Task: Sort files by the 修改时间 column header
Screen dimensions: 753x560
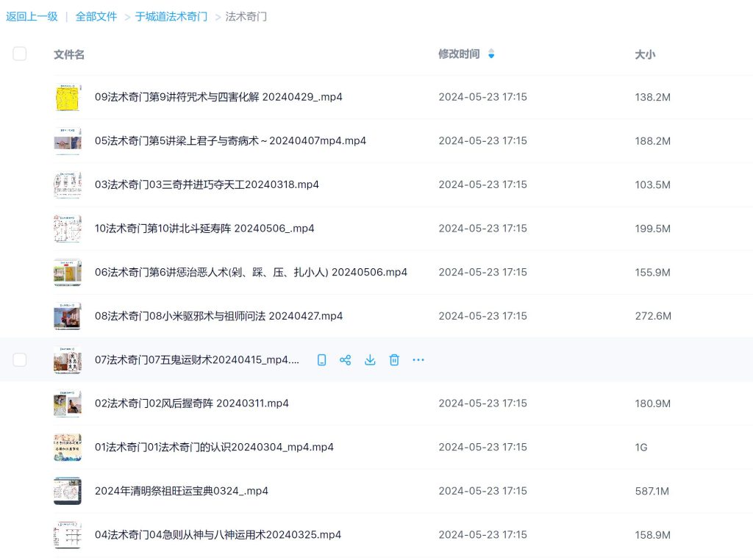Action: click(x=459, y=54)
